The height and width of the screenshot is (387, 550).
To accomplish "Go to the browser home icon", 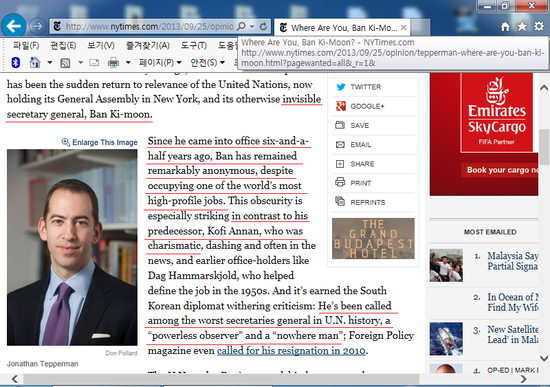I will pyautogui.click(x=505, y=27).
